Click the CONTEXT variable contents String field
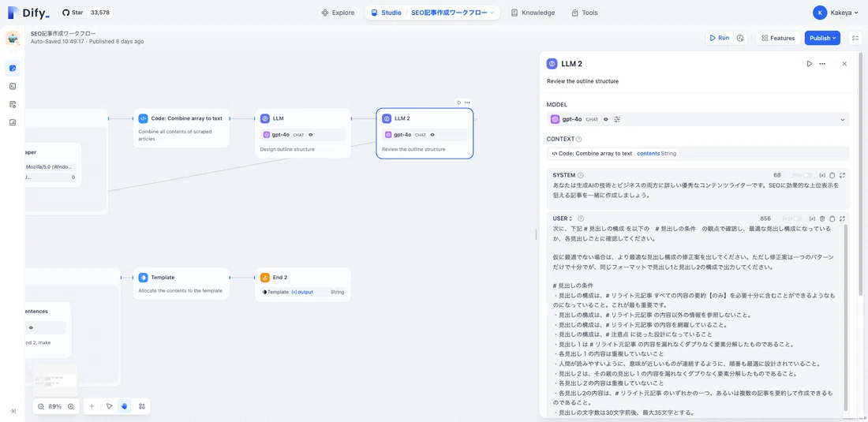868x422 pixels. pos(698,154)
